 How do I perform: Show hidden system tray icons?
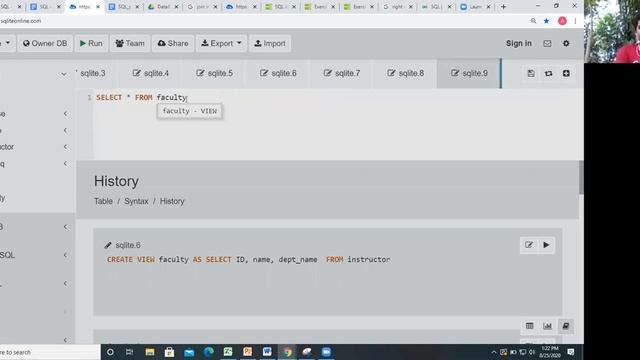(x=493, y=352)
